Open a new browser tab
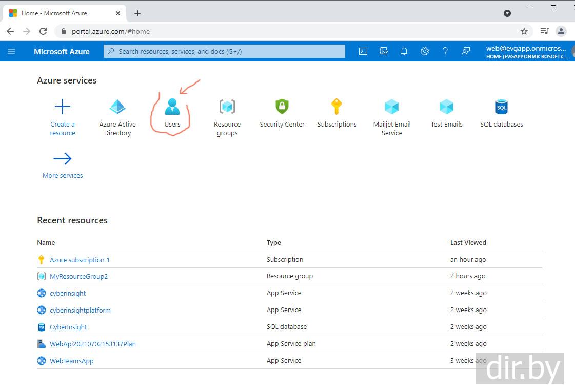The width and height of the screenshot is (575, 392). (x=137, y=13)
